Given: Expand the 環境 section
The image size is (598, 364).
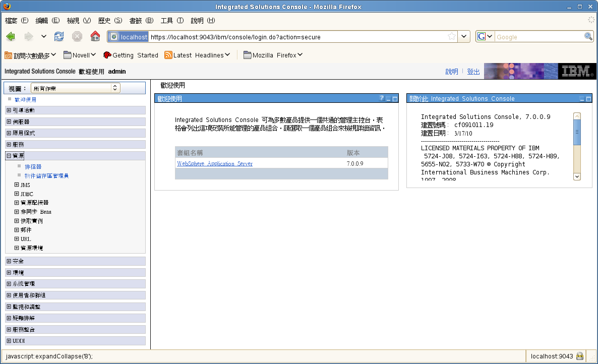Looking at the screenshot, I should point(9,273).
